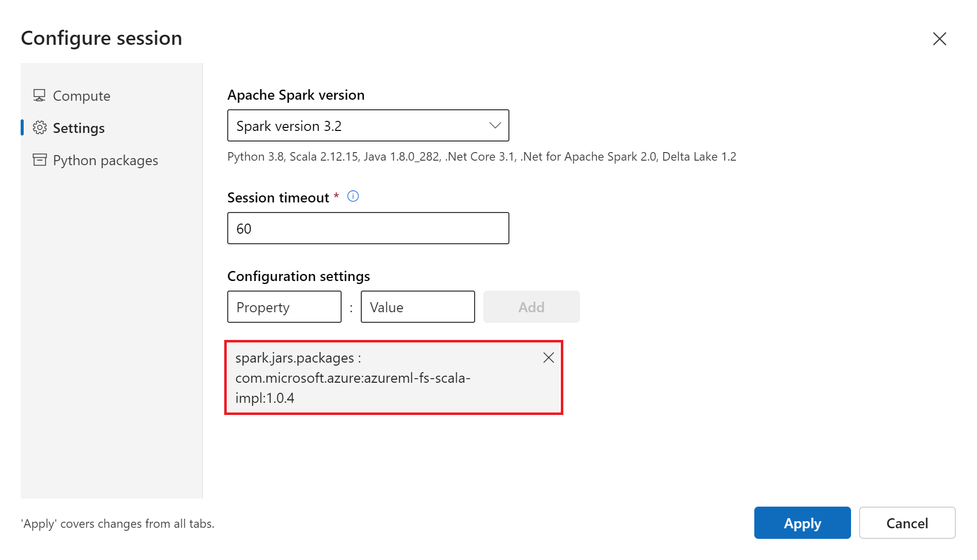Click the disabled Add button
The width and height of the screenshot is (977, 560).
pos(531,307)
